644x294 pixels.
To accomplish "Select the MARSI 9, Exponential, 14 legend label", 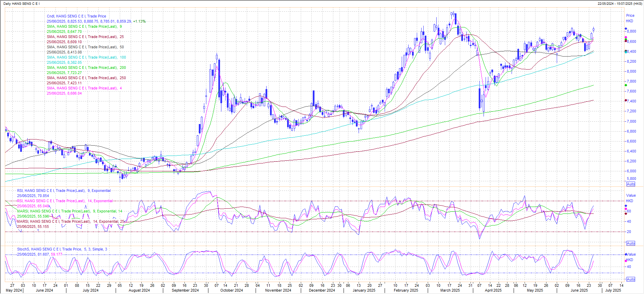I will (69, 211).
